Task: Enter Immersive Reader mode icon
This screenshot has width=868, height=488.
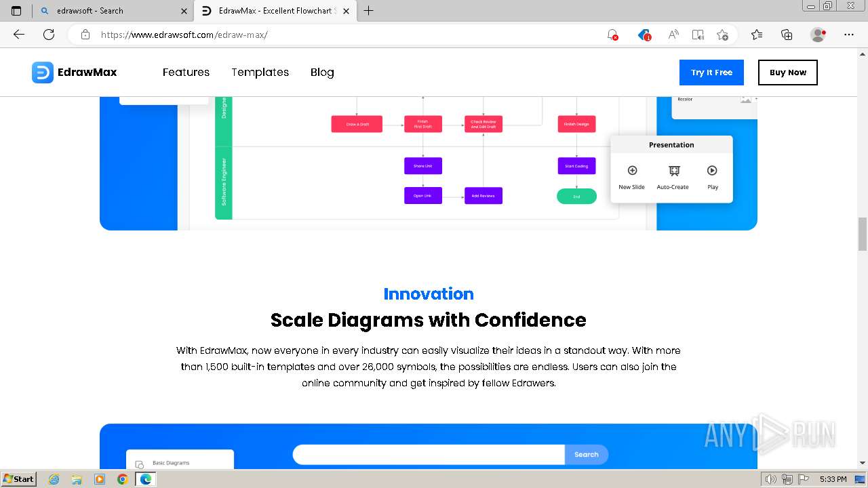Action: tap(698, 35)
